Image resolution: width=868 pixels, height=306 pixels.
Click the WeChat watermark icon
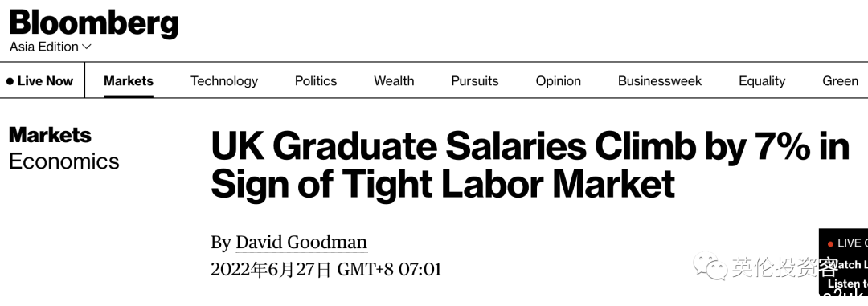(710, 266)
